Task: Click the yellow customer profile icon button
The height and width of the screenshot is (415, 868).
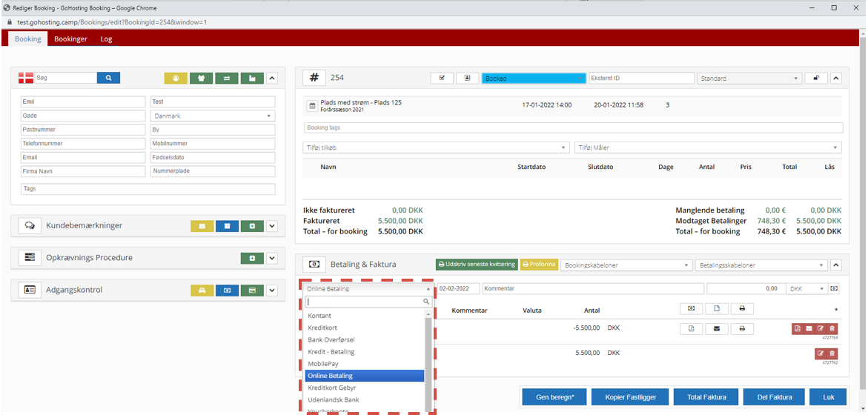Action: (x=176, y=78)
